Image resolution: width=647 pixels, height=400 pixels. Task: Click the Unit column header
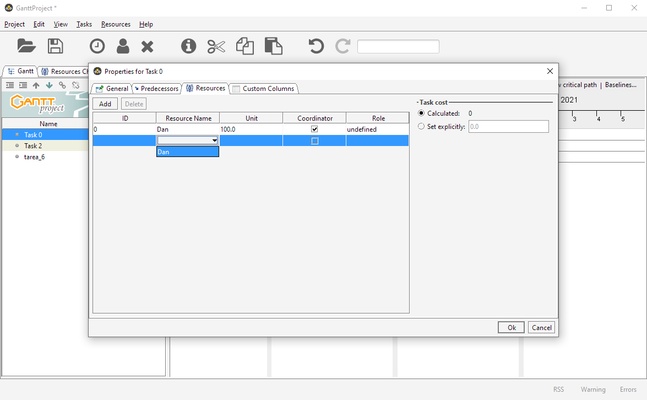(x=251, y=118)
